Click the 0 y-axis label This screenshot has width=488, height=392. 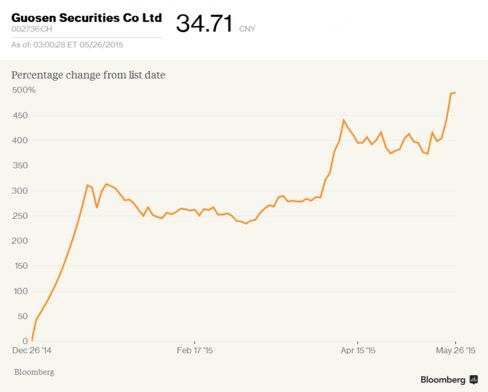click(x=25, y=341)
